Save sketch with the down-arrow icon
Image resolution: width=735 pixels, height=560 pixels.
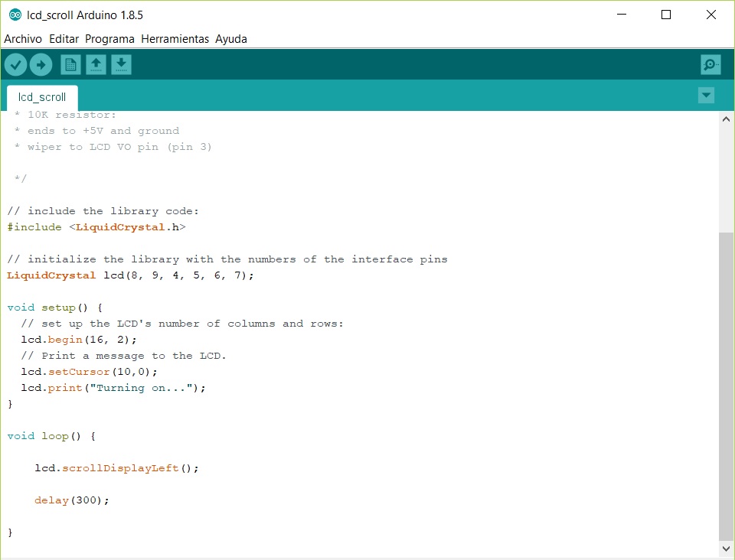click(122, 64)
